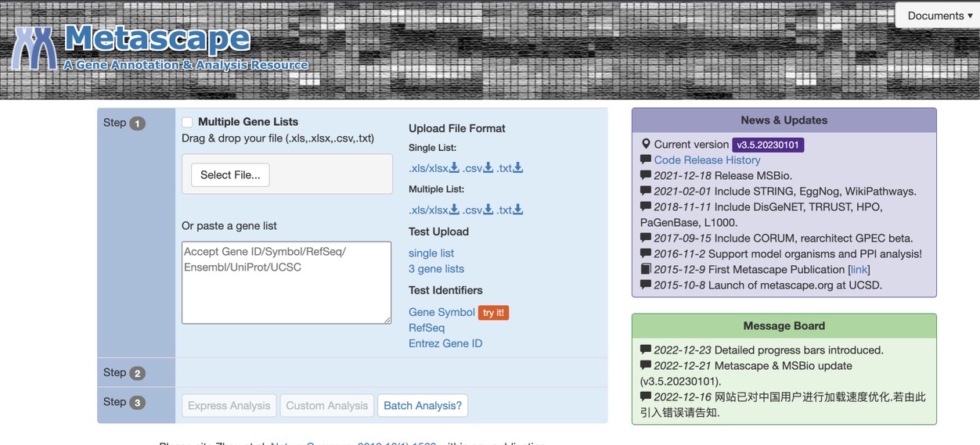Viewport: 980px width, 445px height.
Task: Enable the Multiple Gene Lists checkbox
Action: (x=187, y=122)
